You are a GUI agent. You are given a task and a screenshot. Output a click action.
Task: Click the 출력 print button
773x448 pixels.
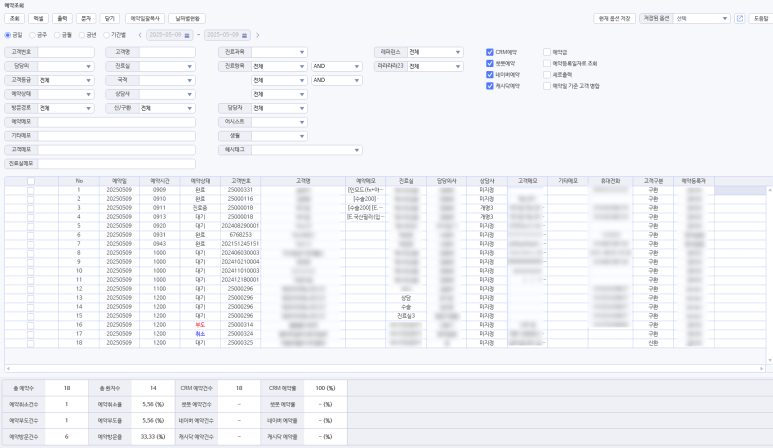click(x=62, y=18)
